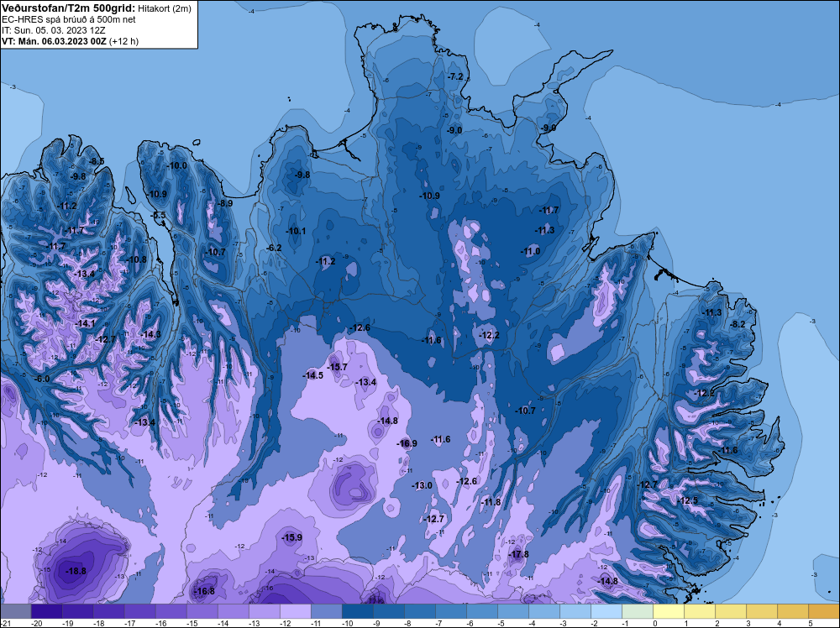The width and height of the screenshot is (840, 628).
Task: Click the -15.9 temperature value
Action: click(x=292, y=537)
